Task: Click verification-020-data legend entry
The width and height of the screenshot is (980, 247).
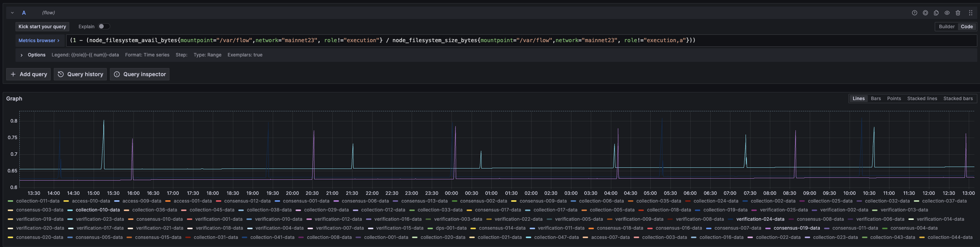Action: [x=40, y=228]
